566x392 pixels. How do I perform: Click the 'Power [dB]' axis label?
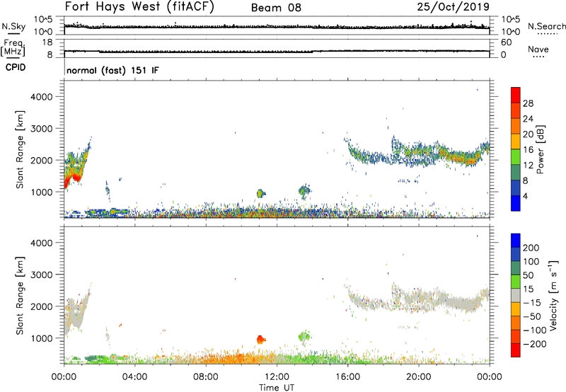click(540, 149)
